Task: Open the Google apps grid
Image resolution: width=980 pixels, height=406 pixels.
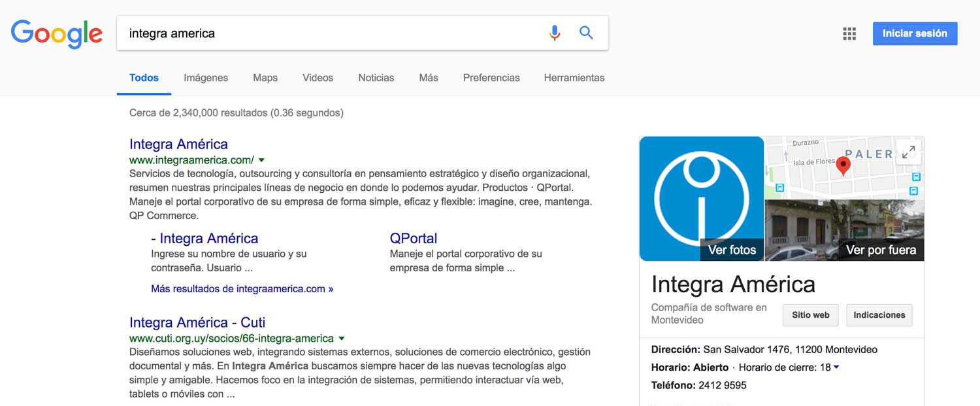Action: point(849,34)
